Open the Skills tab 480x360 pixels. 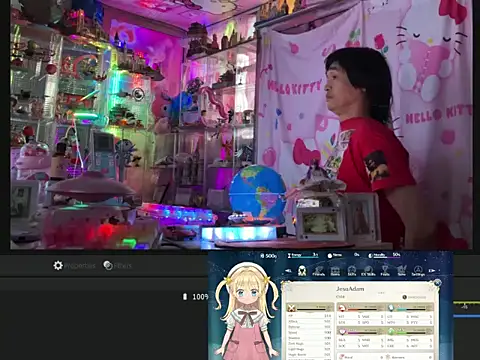click(352, 271)
